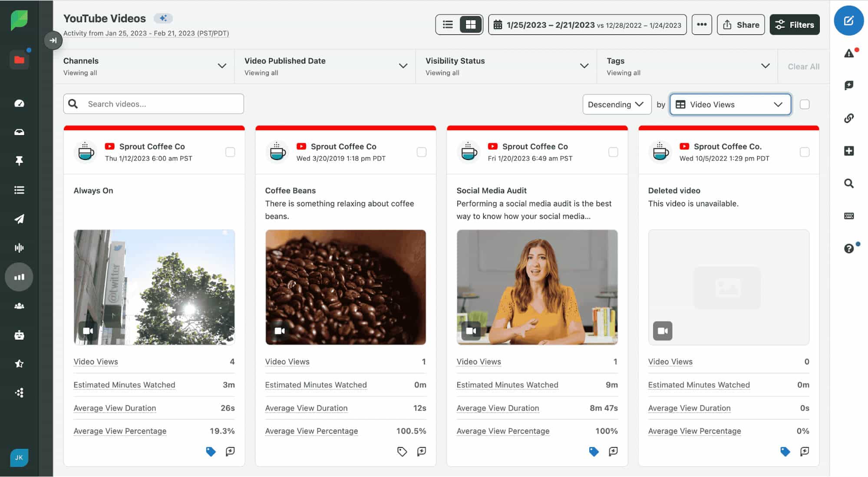Select the Always On video checkbox
The height and width of the screenshot is (477, 868).
tap(230, 152)
